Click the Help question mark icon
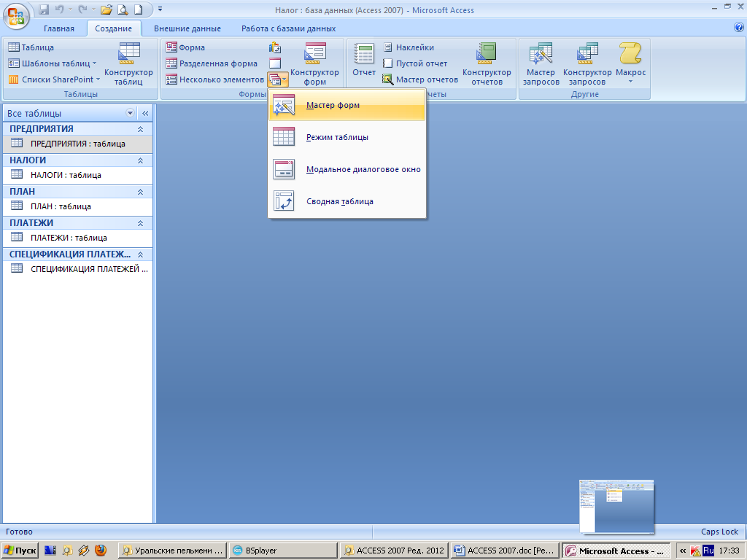 coord(739,28)
